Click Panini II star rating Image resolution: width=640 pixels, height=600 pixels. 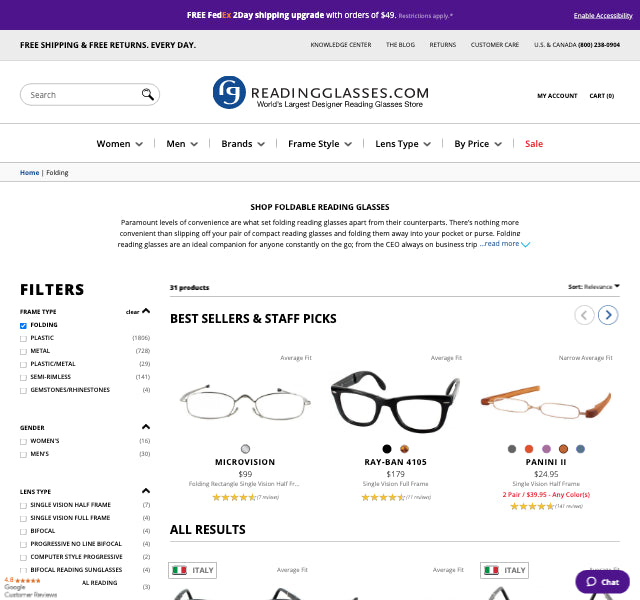tap(532, 507)
